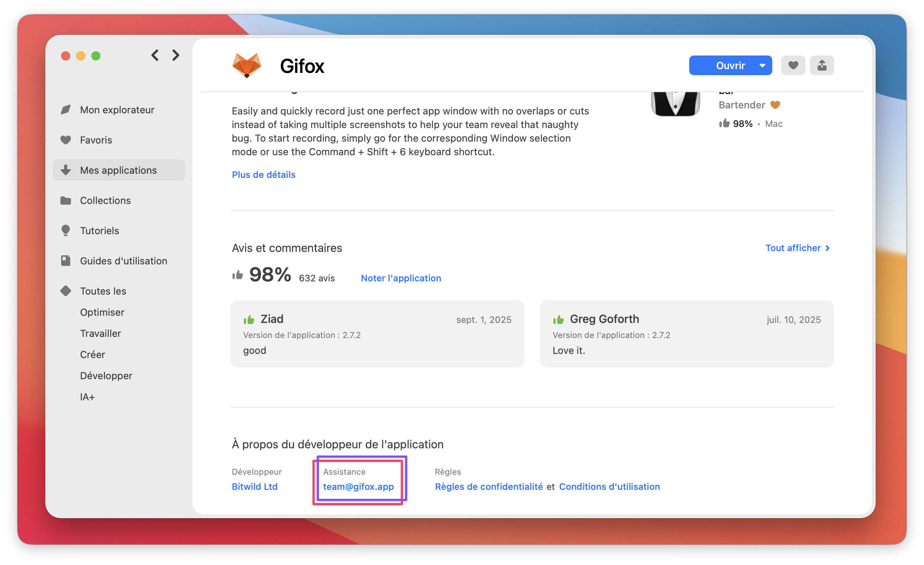Show all reviews via Tout afficher
Screen dimensions: 924x565
click(x=797, y=248)
